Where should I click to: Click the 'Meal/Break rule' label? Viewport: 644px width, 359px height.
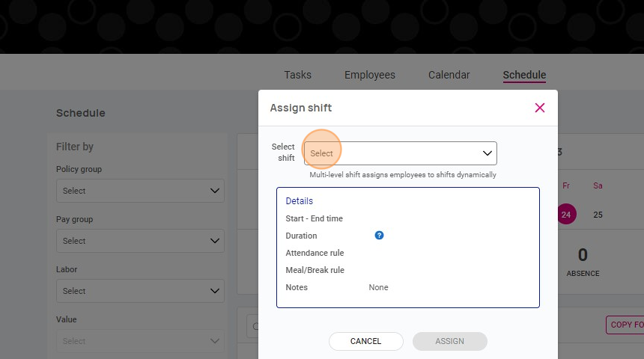click(x=315, y=270)
